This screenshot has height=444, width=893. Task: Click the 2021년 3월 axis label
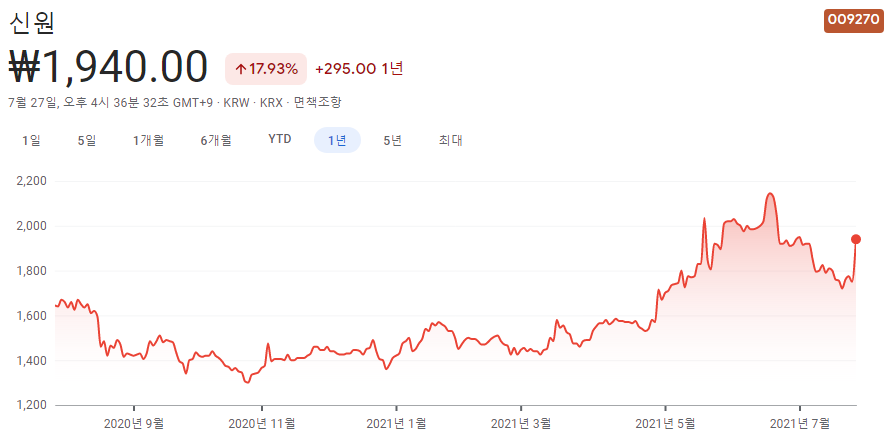pos(521,423)
